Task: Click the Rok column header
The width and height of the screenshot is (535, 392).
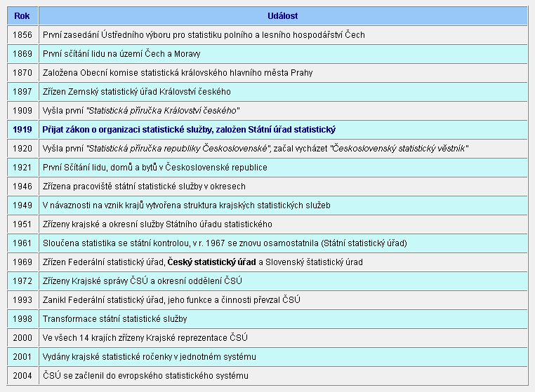Action: 22,15
